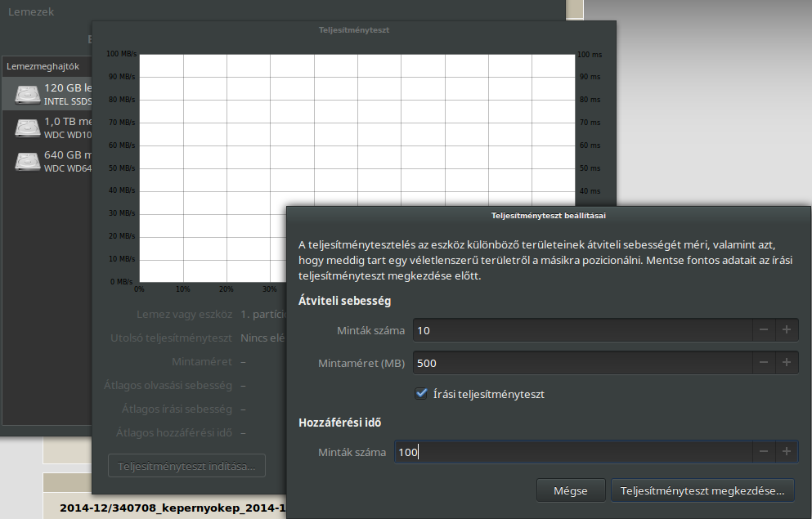Click the transfer rate Minták száma field
The width and height of the screenshot is (812, 519).
[x=582, y=330]
